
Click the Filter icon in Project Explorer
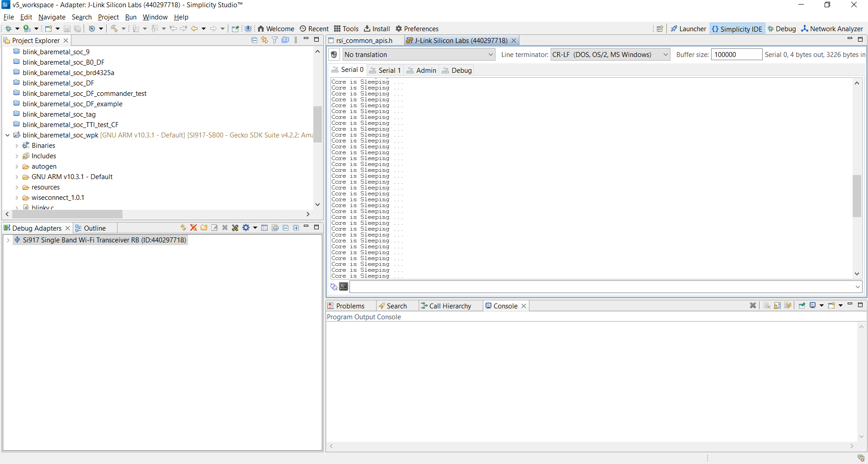[x=274, y=40]
